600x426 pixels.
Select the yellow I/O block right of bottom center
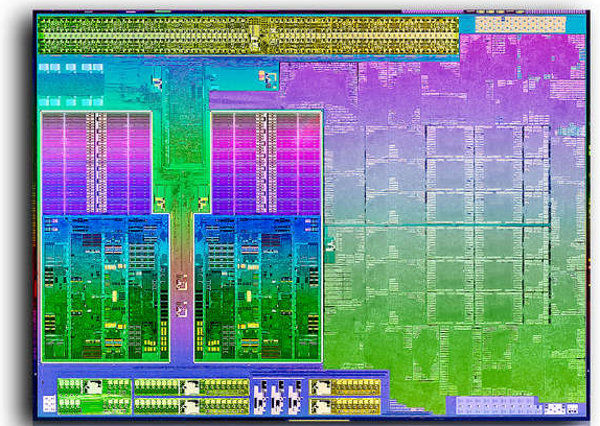(x=345, y=395)
